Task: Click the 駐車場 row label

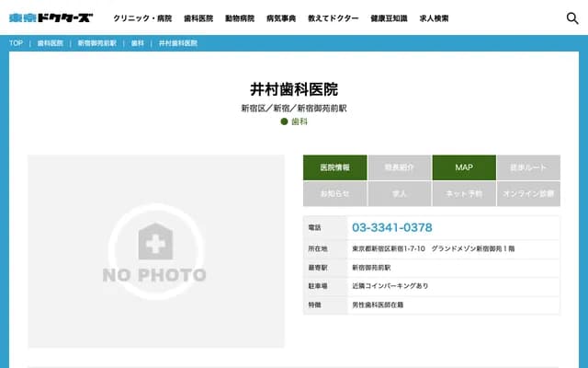Action: (318, 286)
